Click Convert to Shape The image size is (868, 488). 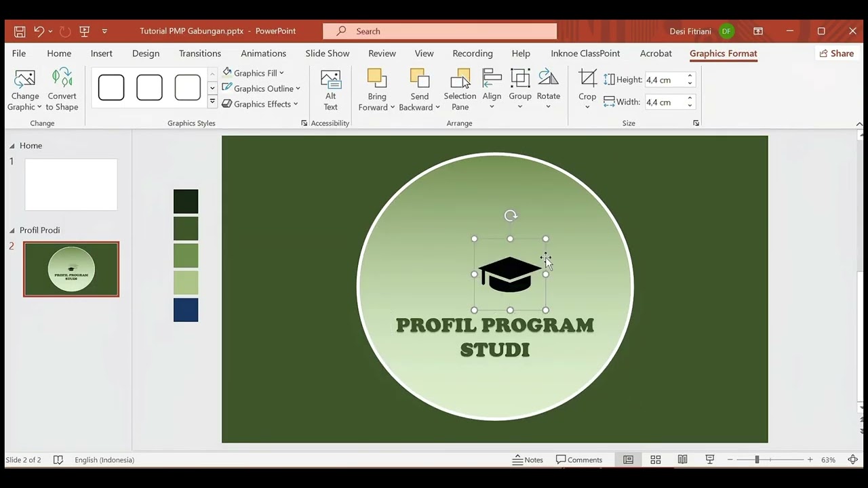(x=62, y=90)
